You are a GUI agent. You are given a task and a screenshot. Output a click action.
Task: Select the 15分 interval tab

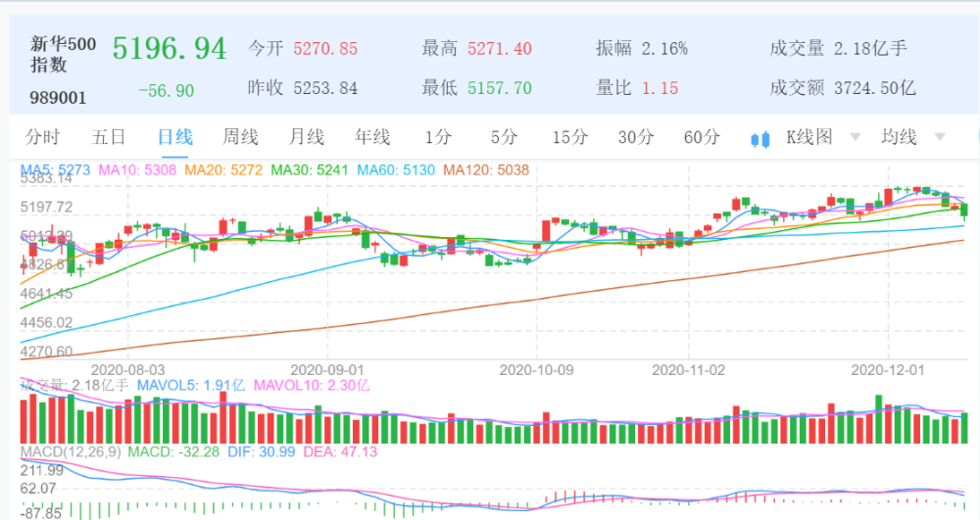[568, 137]
